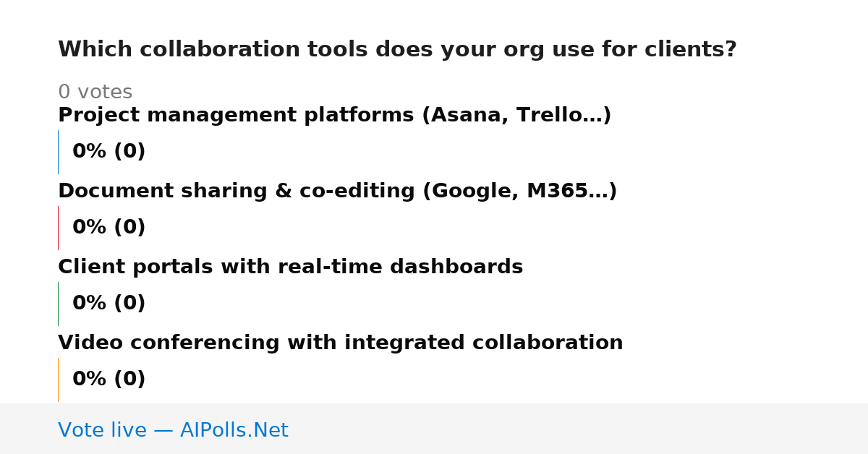The image size is (868, 454).
Task: Click the '(Asana, Trello…)' text in first option
Action: [x=516, y=116]
